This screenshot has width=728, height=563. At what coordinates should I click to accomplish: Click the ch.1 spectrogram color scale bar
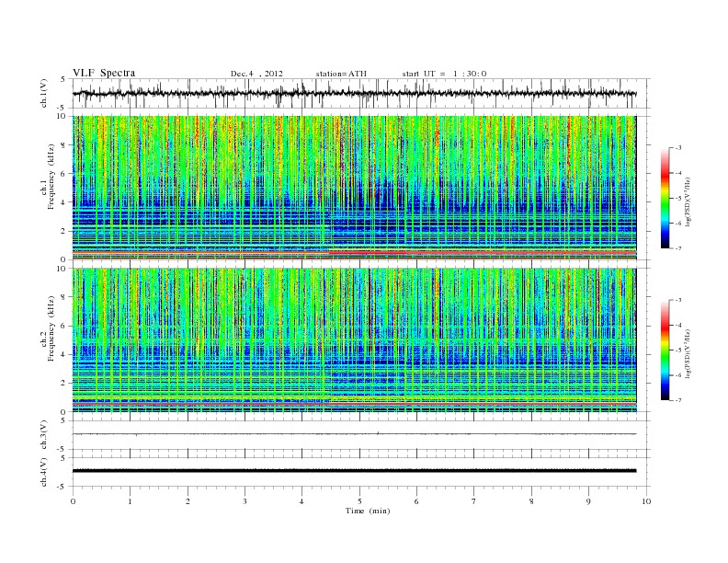(665, 198)
